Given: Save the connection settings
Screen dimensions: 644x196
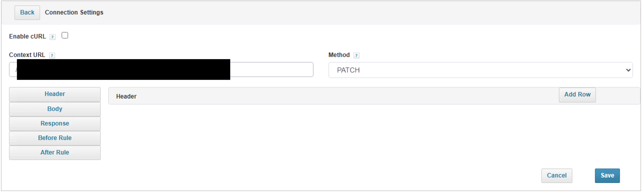Looking at the screenshot, I should pyautogui.click(x=607, y=175).
